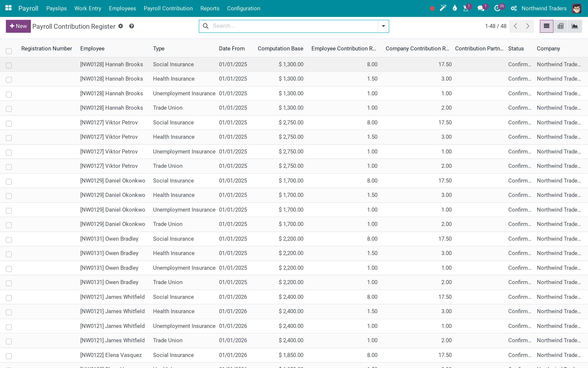Open the Reports menu
Image resolution: width=588 pixels, height=368 pixels.
pyautogui.click(x=210, y=8)
